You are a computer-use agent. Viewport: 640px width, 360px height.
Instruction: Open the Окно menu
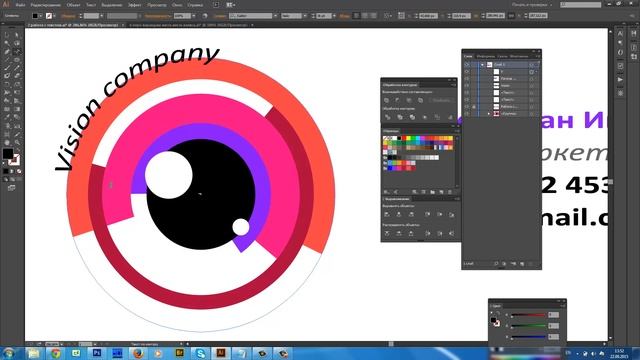coord(177,5)
